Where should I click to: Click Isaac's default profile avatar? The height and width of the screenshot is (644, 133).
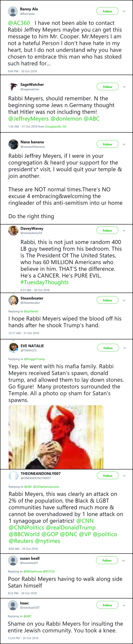coord(13,605)
